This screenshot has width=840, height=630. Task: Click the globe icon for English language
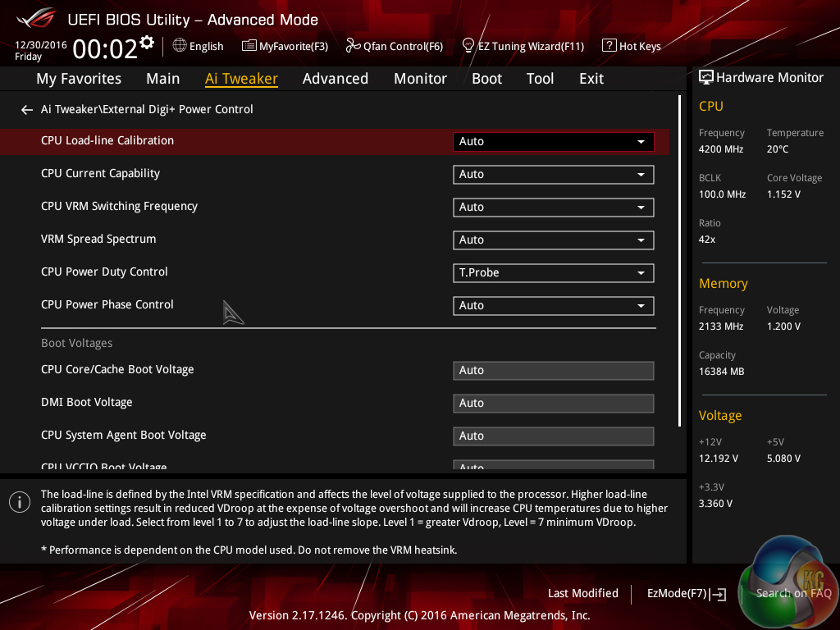pyautogui.click(x=180, y=46)
